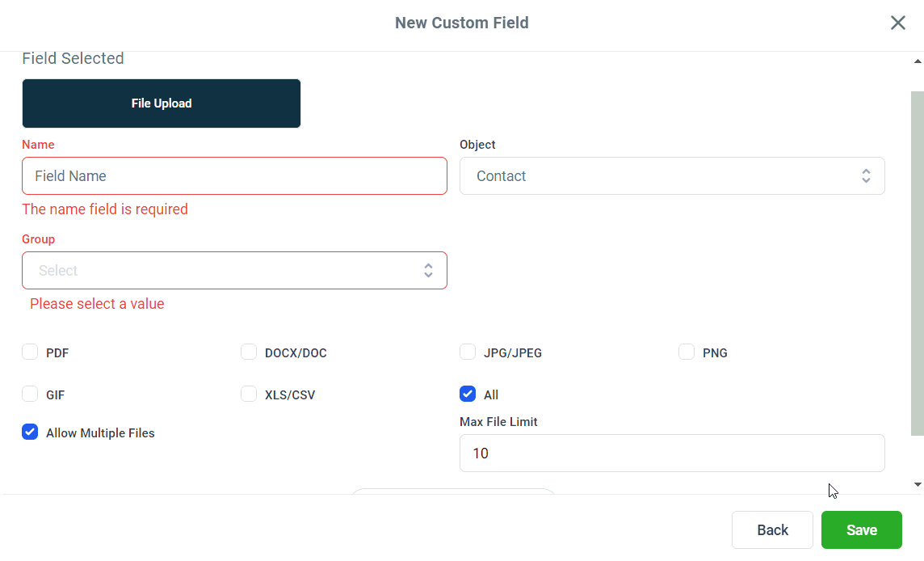The height and width of the screenshot is (561, 924).
Task: Click the scrollbar up arrow
Action: point(918,61)
